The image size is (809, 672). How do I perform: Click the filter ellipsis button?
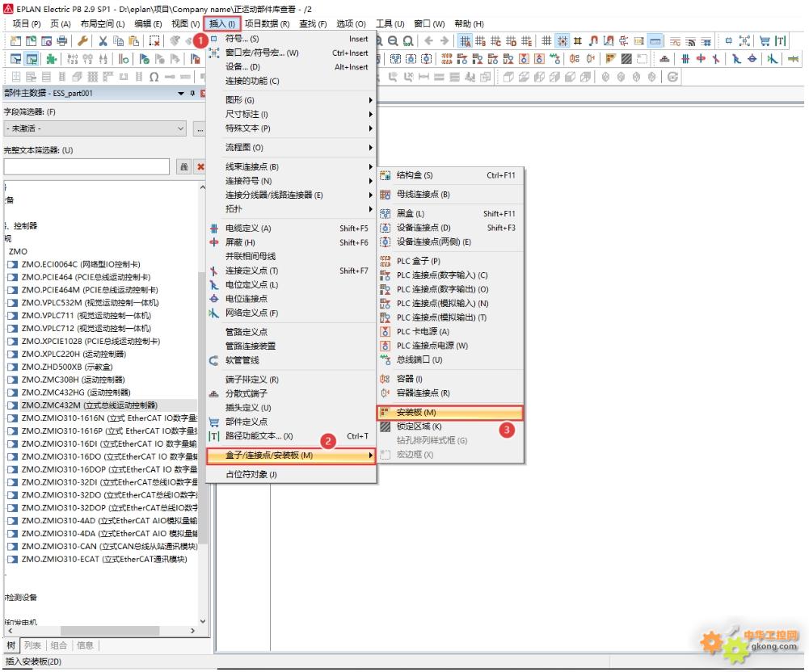pos(200,128)
